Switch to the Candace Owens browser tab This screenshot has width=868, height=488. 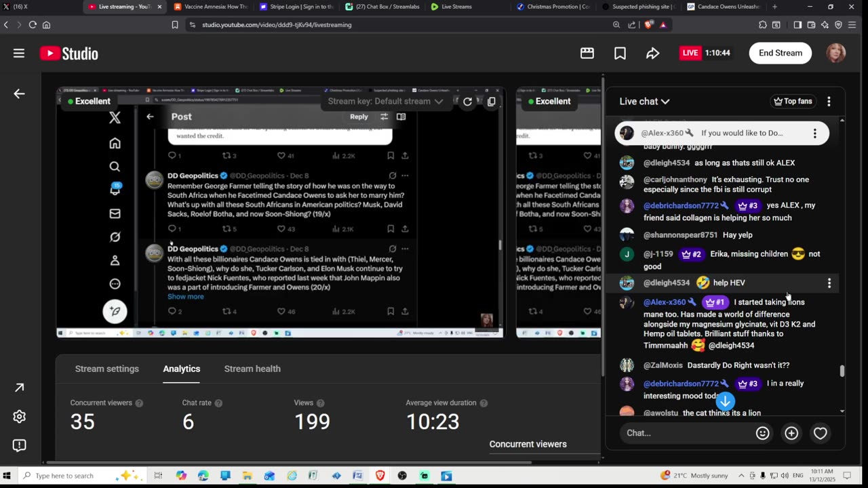point(723,7)
